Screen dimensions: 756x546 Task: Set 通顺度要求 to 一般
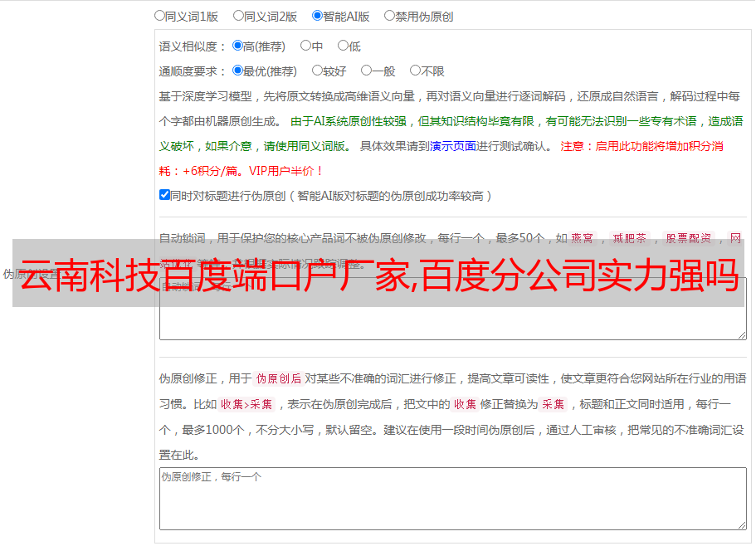pos(366,71)
